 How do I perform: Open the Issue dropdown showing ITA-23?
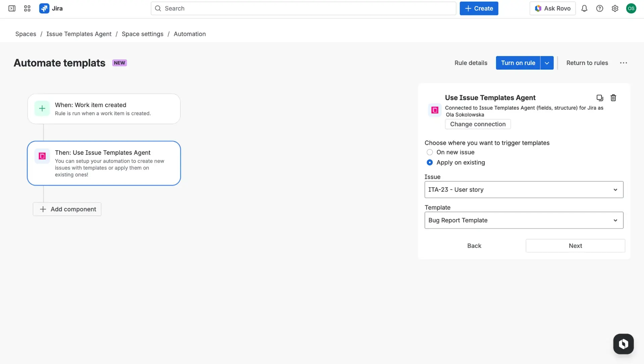[524, 189]
